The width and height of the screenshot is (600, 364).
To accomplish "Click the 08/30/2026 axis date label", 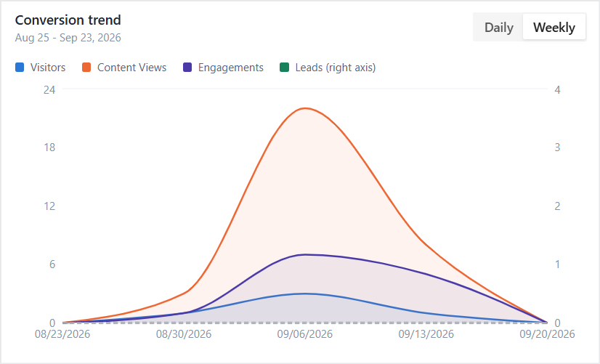I will [x=184, y=334].
